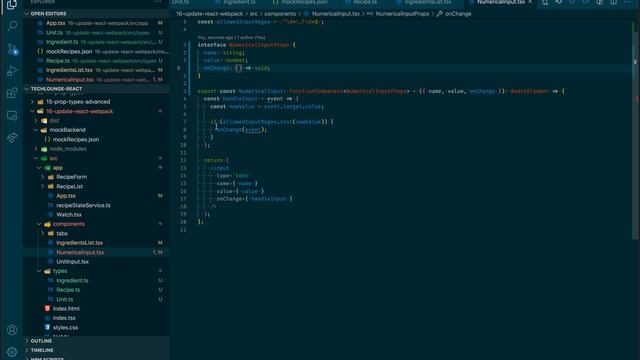
Task: Click the leftmost icon in the editor title toolbar
Action: [x=545, y=2]
